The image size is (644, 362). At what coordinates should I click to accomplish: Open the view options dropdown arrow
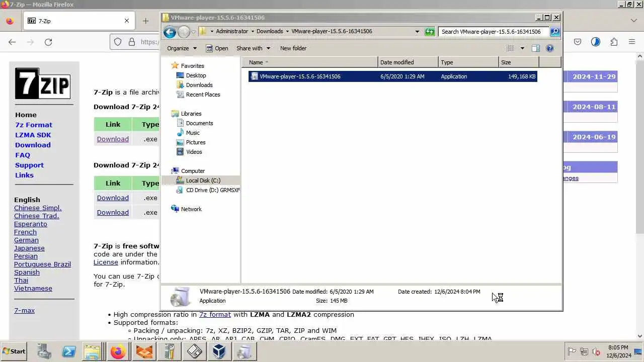click(x=522, y=48)
